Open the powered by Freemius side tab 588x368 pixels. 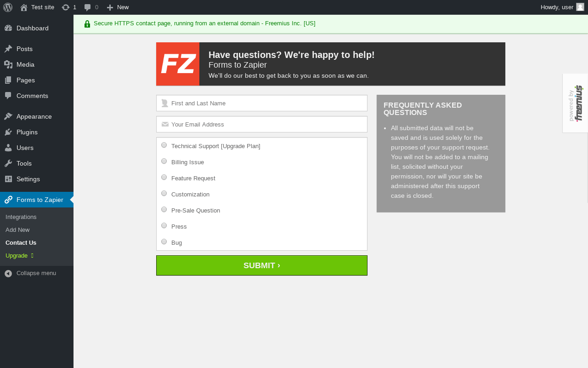tap(576, 103)
